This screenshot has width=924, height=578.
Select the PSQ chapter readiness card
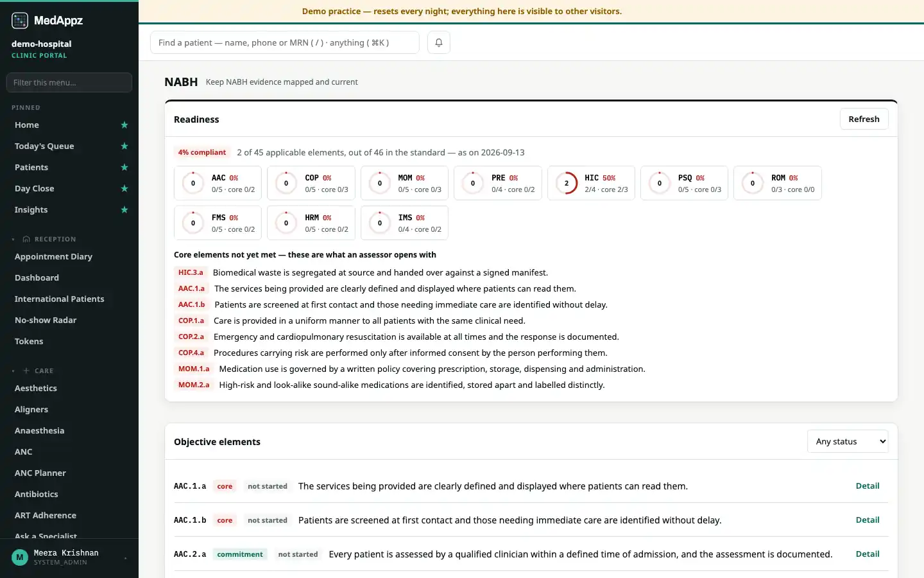[685, 183]
